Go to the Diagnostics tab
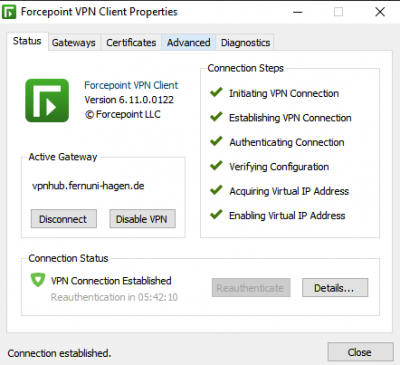The height and width of the screenshot is (365, 400). pyautogui.click(x=245, y=43)
